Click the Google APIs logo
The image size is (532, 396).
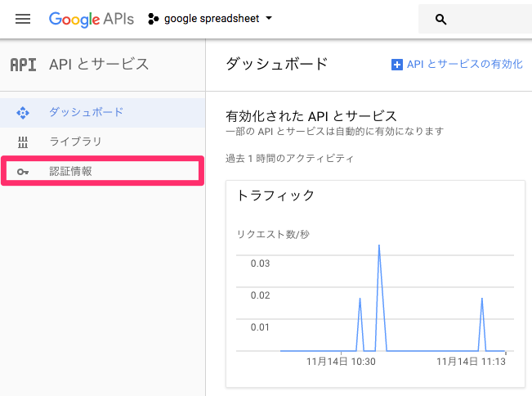tap(92, 19)
